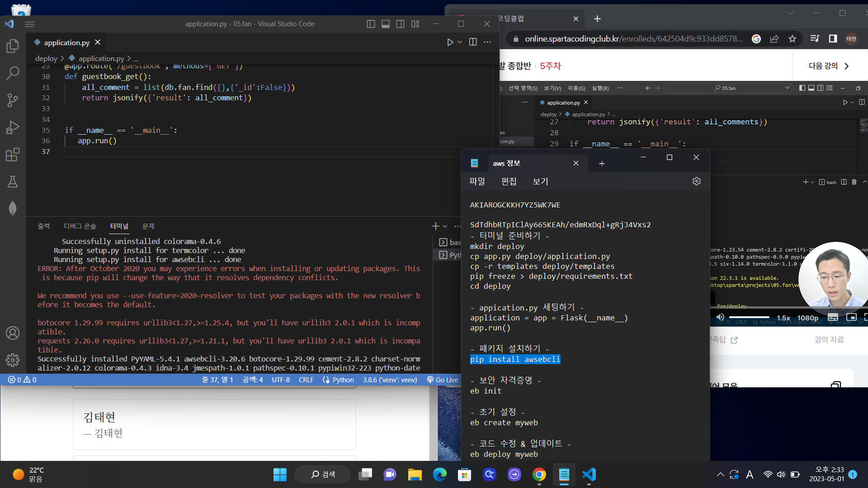The image size is (868, 488).
Task: Switch to the 디버그 콘솔 panel tab
Action: pyautogui.click(x=80, y=226)
